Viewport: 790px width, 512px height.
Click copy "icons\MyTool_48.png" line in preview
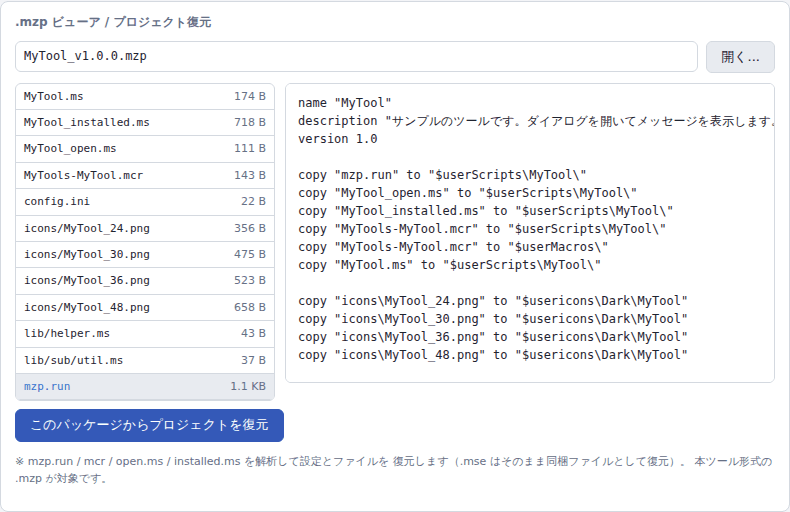pos(493,355)
